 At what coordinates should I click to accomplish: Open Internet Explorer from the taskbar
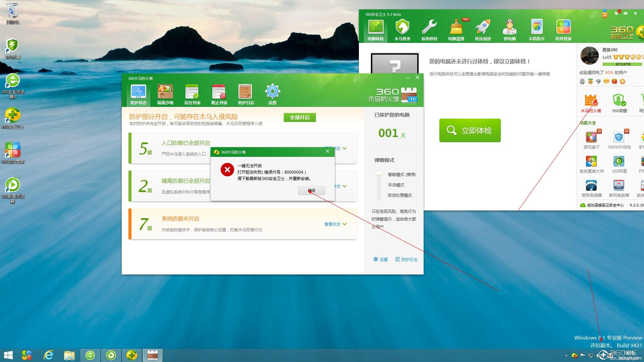pos(49,355)
